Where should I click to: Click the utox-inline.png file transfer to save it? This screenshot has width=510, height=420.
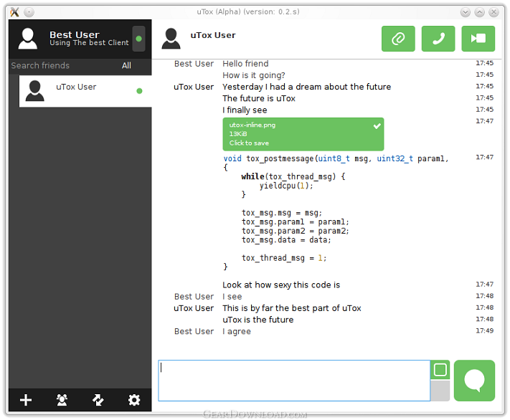coord(303,134)
